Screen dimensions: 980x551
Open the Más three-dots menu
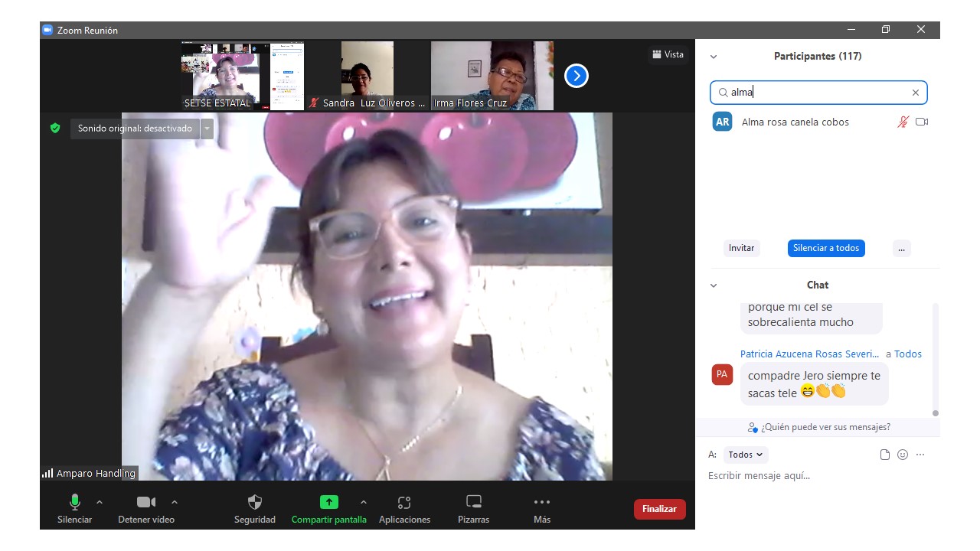coord(542,503)
